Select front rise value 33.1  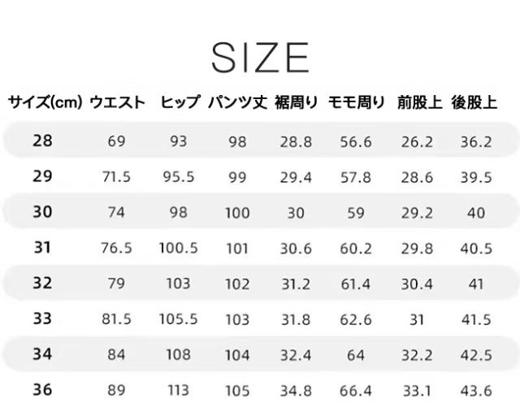418,391
